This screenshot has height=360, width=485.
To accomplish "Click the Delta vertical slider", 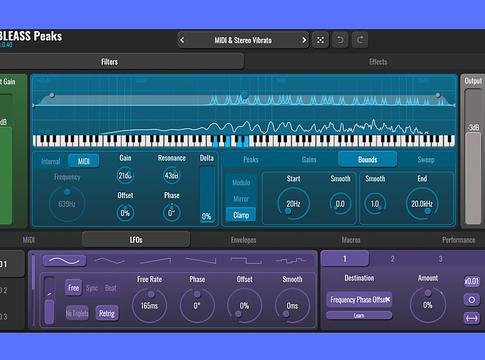I will (207, 194).
